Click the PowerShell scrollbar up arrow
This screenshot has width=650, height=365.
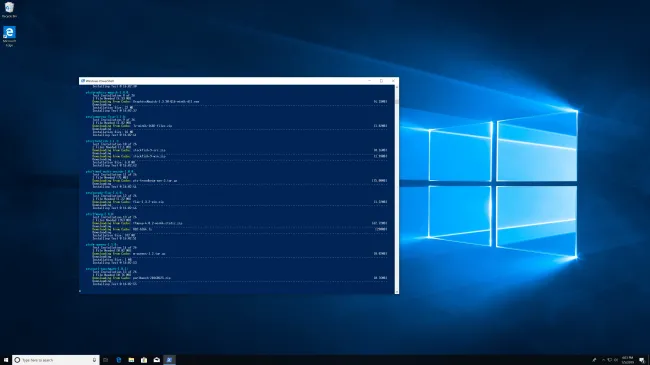tap(397, 87)
